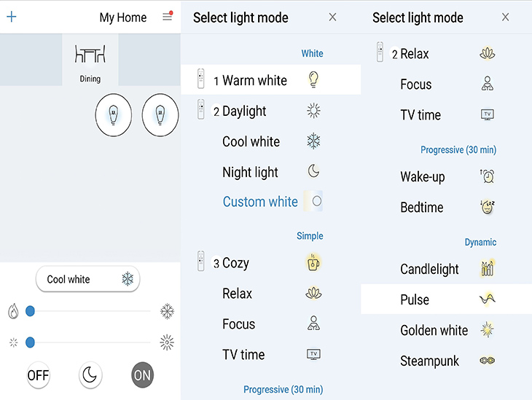Turn the lights OFF
Image resolution: width=532 pixels, height=400 pixels.
point(38,375)
